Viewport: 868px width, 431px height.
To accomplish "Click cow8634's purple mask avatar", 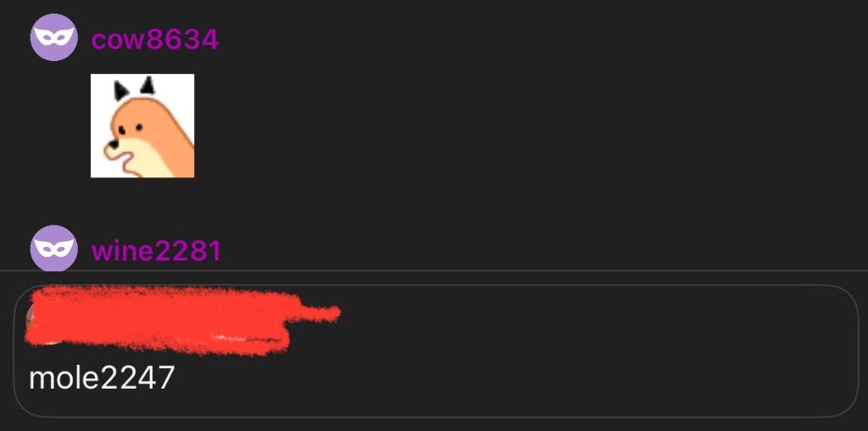I will (53, 37).
